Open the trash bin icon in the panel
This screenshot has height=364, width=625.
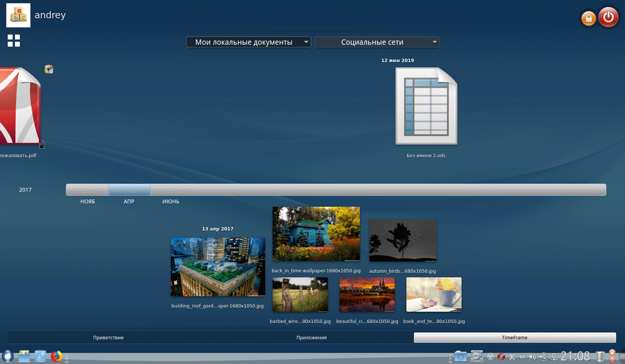point(601,357)
